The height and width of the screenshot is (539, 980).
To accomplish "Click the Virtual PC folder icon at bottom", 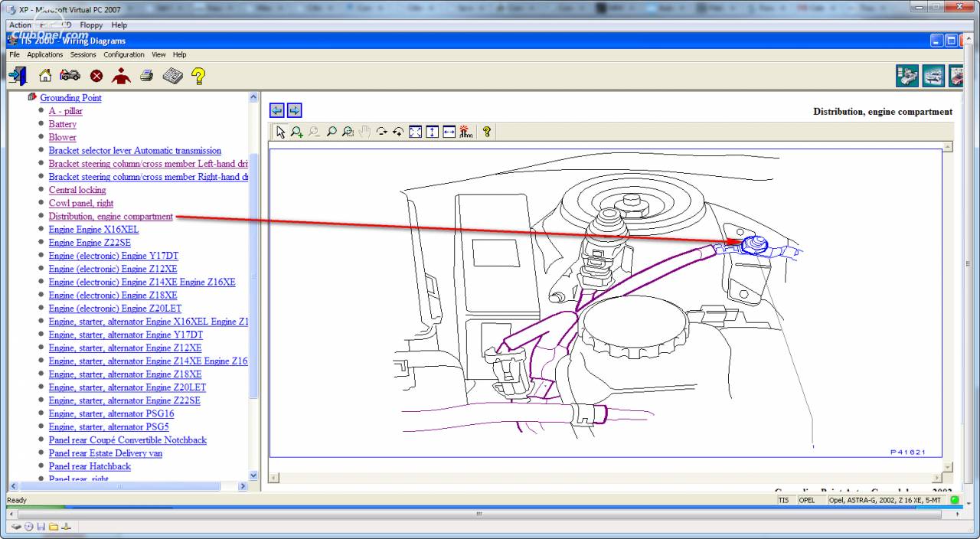I will click(54, 527).
